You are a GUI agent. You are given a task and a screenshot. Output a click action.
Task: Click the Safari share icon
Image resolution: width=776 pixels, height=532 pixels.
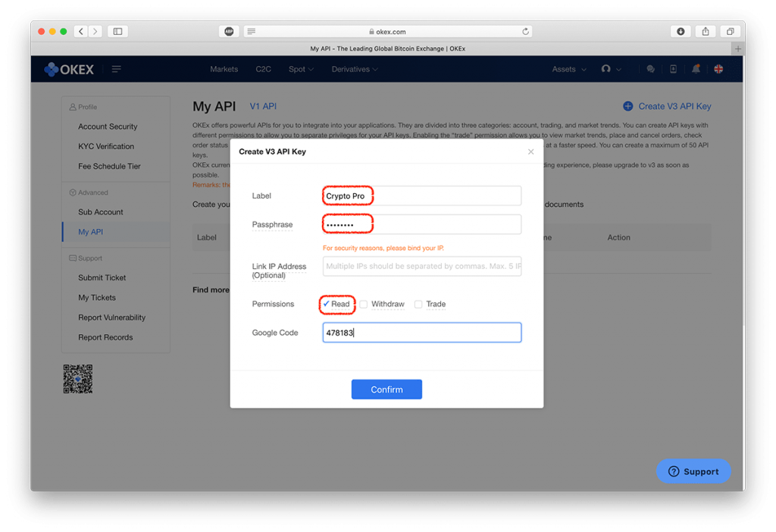click(x=706, y=31)
